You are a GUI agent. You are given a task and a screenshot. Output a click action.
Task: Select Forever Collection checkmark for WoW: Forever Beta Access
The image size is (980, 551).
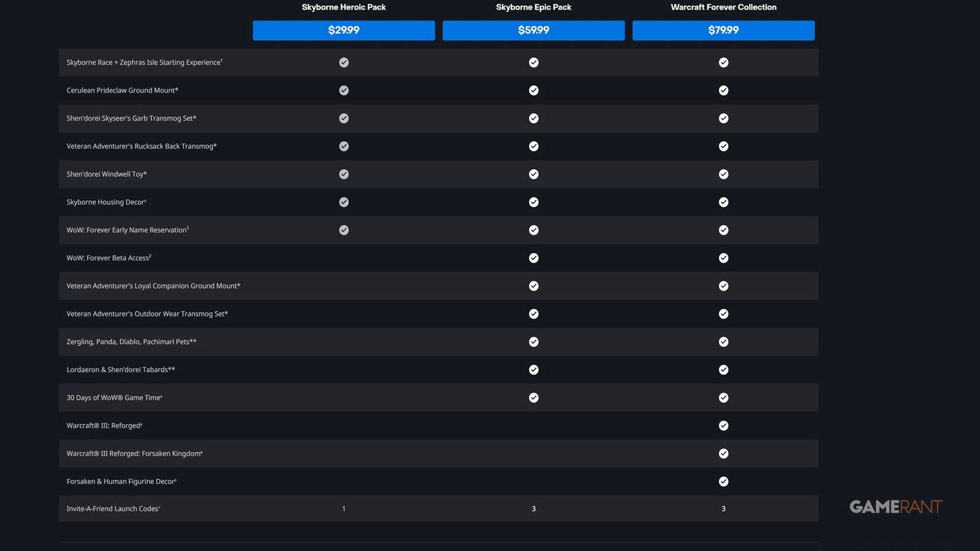(723, 258)
